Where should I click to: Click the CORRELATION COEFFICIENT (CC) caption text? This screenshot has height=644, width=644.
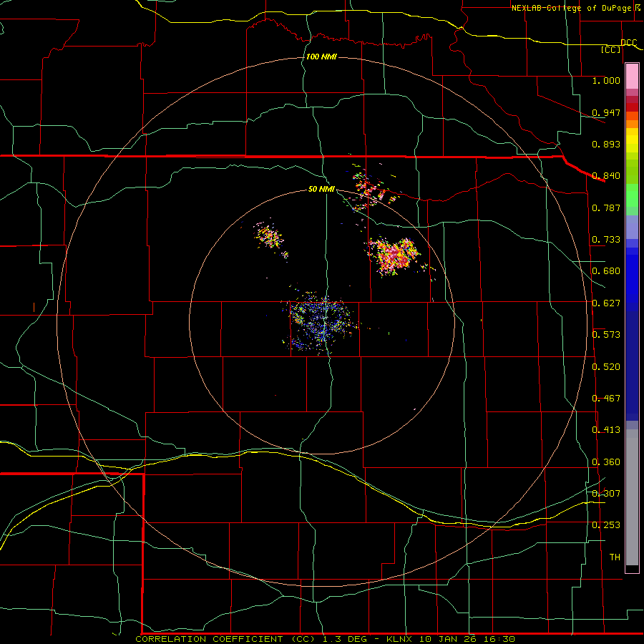pyautogui.click(x=225, y=639)
